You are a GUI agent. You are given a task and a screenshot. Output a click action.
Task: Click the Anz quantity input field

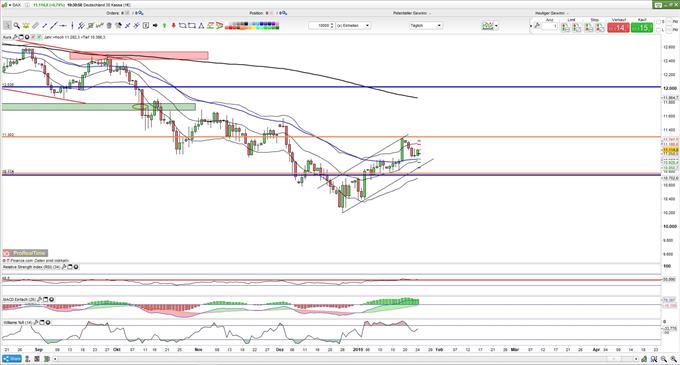pos(549,26)
